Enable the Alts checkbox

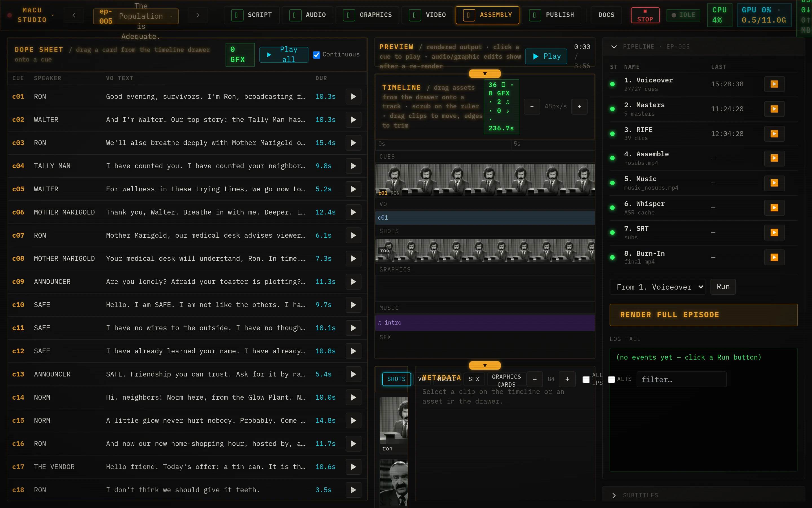(611, 380)
